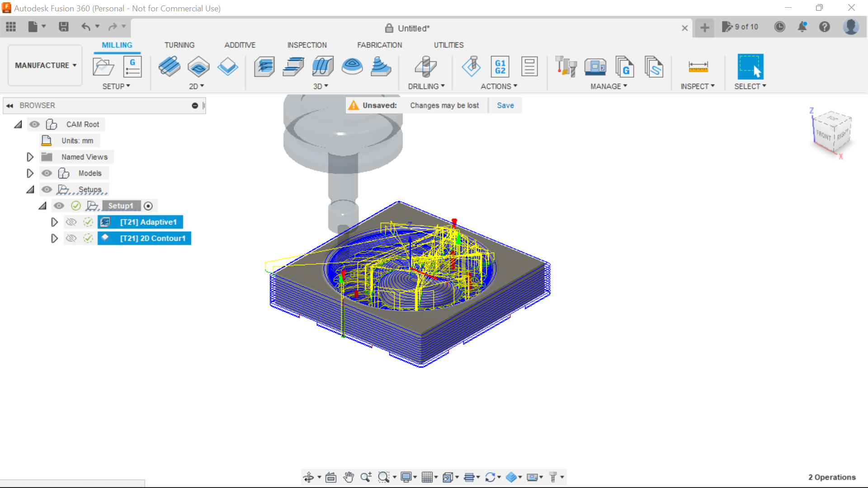868x488 pixels.
Task: Open the Machine Library icon
Action: [x=595, y=67]
